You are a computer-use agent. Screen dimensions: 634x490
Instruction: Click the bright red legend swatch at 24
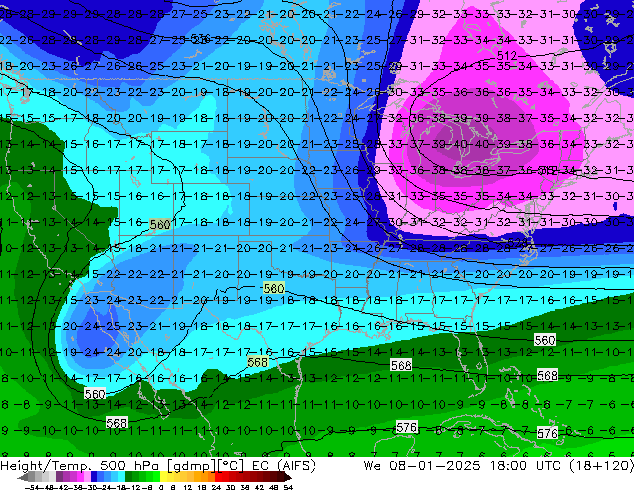[x=218, y=476]
